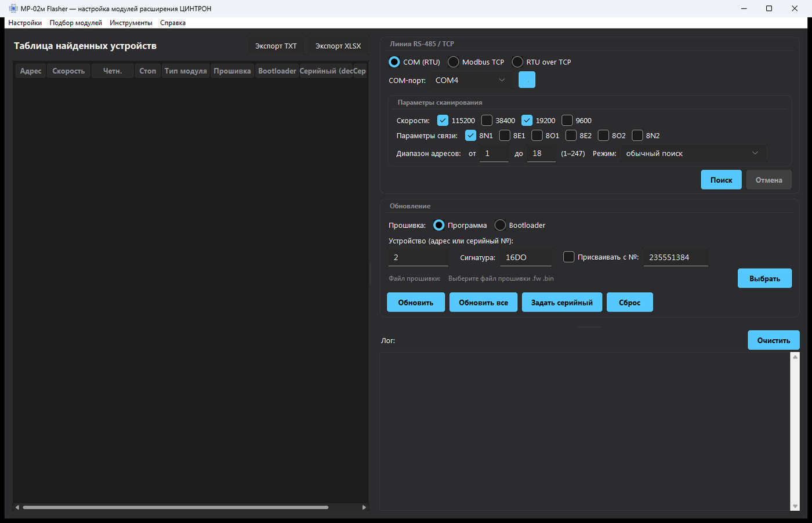The image size is (812, 523).
Task: Tick the 8E2 connection parameter checkbox
Action: tap(571, 136)
